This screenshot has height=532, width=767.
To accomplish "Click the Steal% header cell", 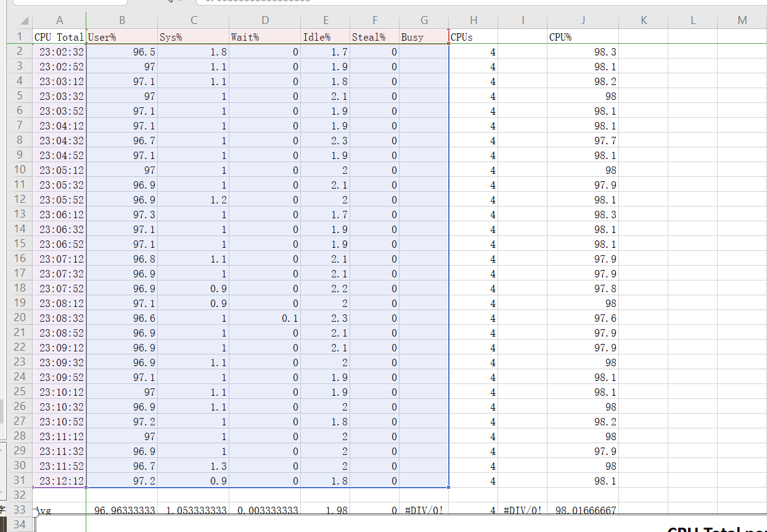I will coord(374,37).
